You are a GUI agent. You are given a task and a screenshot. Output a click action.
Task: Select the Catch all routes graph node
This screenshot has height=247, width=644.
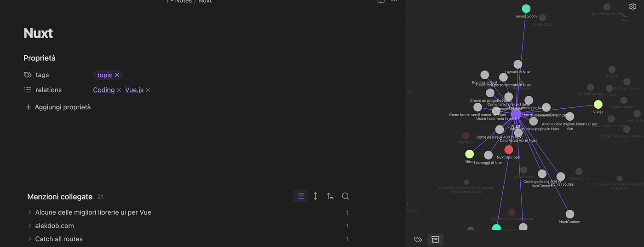pyautogui.click(x=561, y=176)
